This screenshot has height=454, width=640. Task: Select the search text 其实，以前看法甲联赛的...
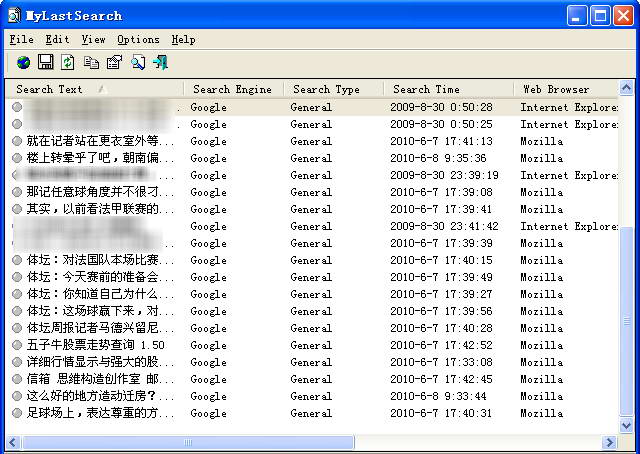click(x=100, y=209)
